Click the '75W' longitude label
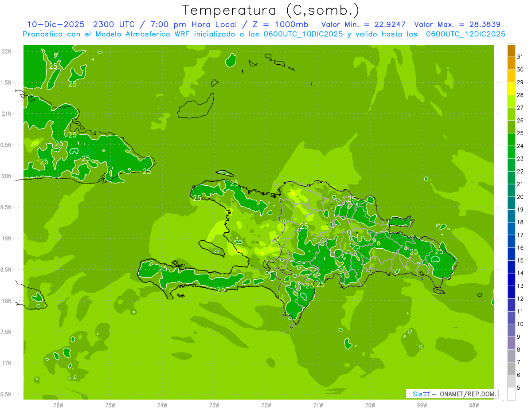This screenshot has width=532, height=411. (x=110, y=405)
